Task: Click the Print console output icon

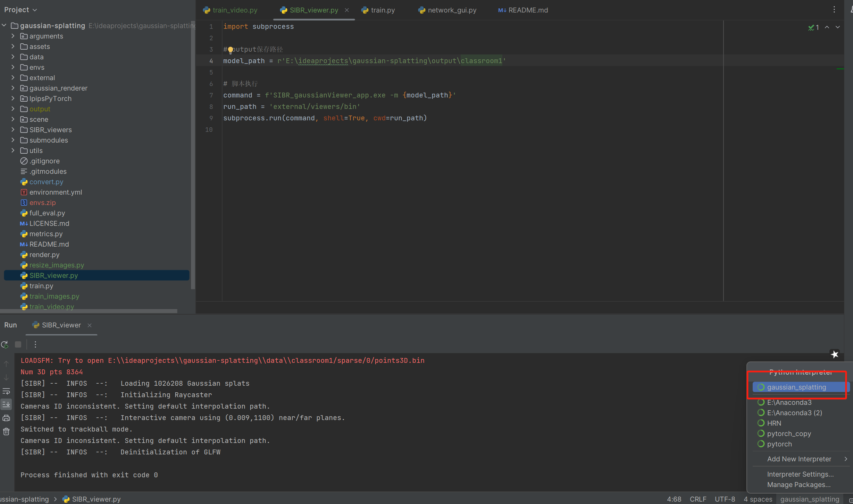Action: pos(6,418)
